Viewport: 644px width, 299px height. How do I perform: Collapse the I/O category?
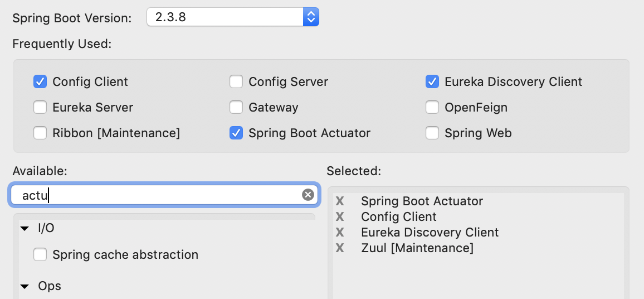25,228
